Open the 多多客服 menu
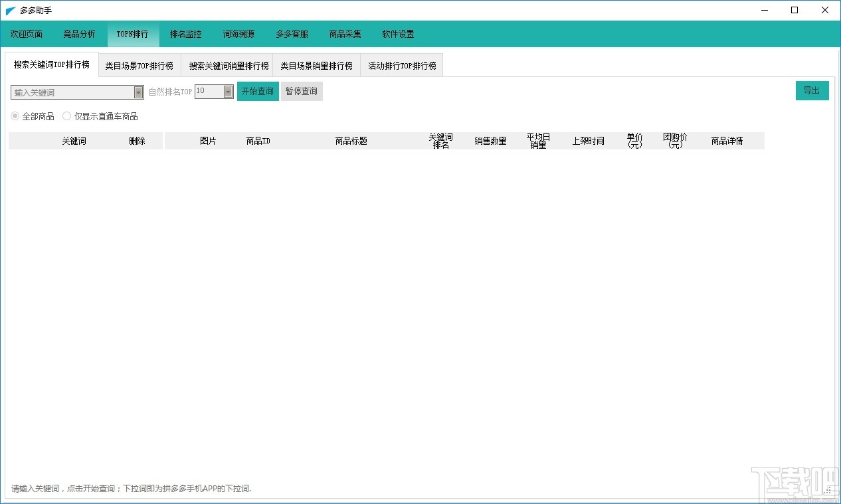 292,34
